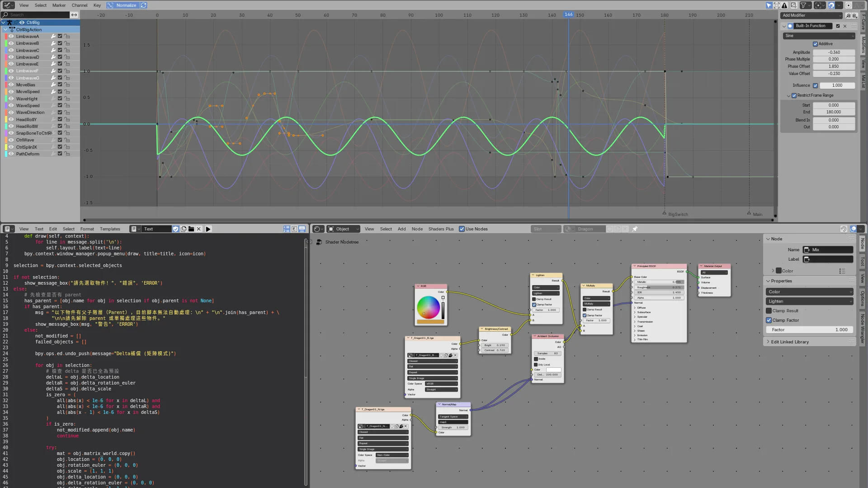Uncheck the mute checkbox for HeadRollY
This screenshot has width=868, height=488.
click(60, 119)
